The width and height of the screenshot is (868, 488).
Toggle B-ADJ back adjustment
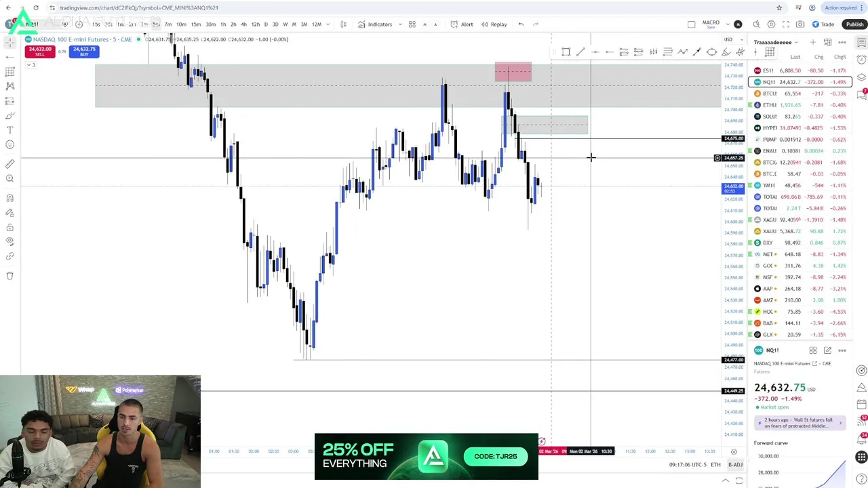click(x=735, y=465)
